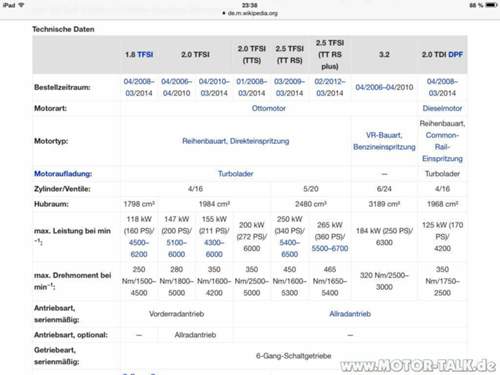Image resolution: width=500 pixels, height=375 pixels.
Task: Select the 450 Nm/1600–5300 torque cell
Action: point(289,281)
